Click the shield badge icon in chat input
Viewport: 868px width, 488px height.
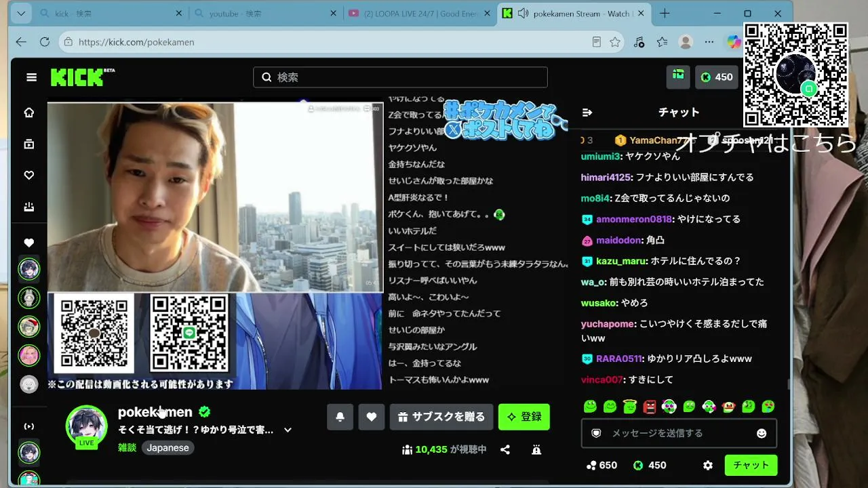point(596,433)
